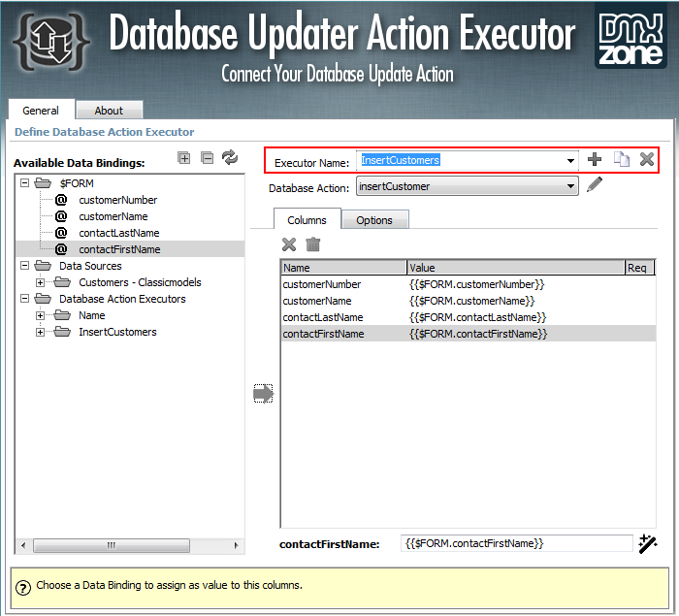Click the trash icon above columns table
Image resolution: width=679 pixels, height=616 pixels.
[x=312, y=244]
